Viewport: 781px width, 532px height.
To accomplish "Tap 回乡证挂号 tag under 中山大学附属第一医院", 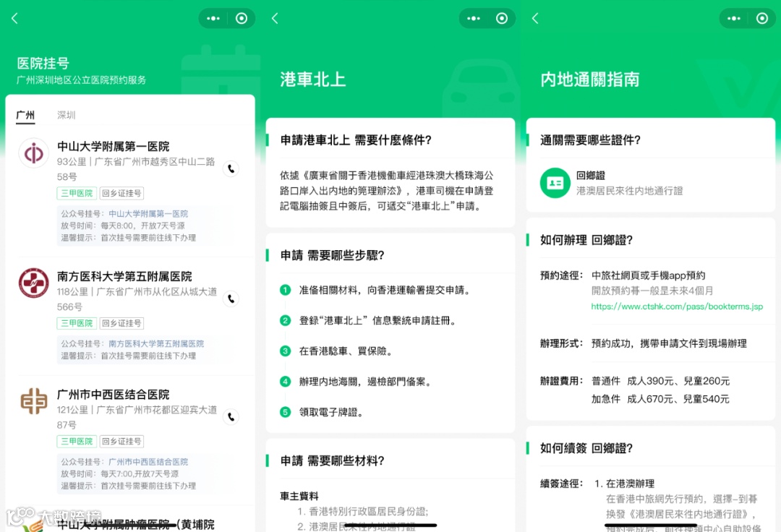I will (x=122, y=193).
